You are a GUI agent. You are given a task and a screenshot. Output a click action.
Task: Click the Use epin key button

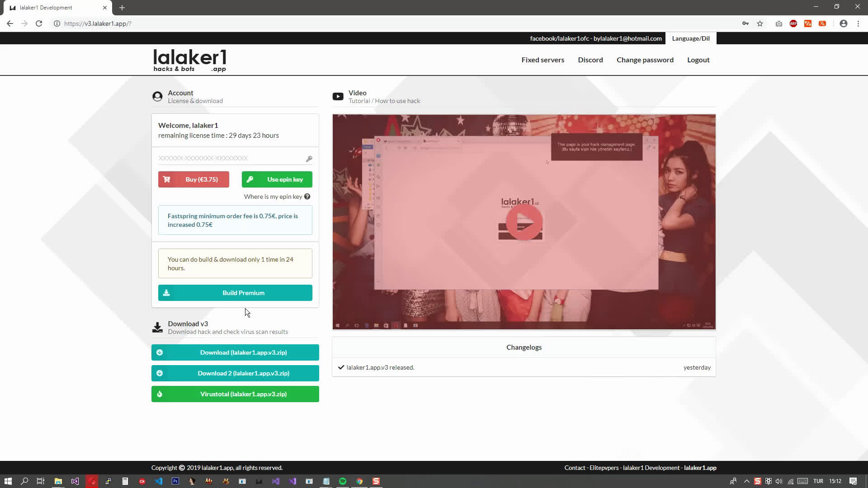pos(277,179)
